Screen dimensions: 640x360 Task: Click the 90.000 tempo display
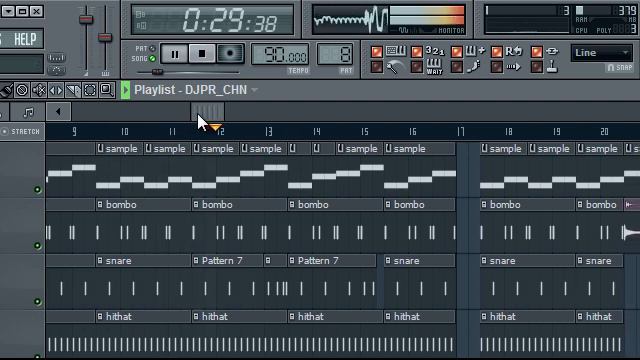tap(280, 54)
